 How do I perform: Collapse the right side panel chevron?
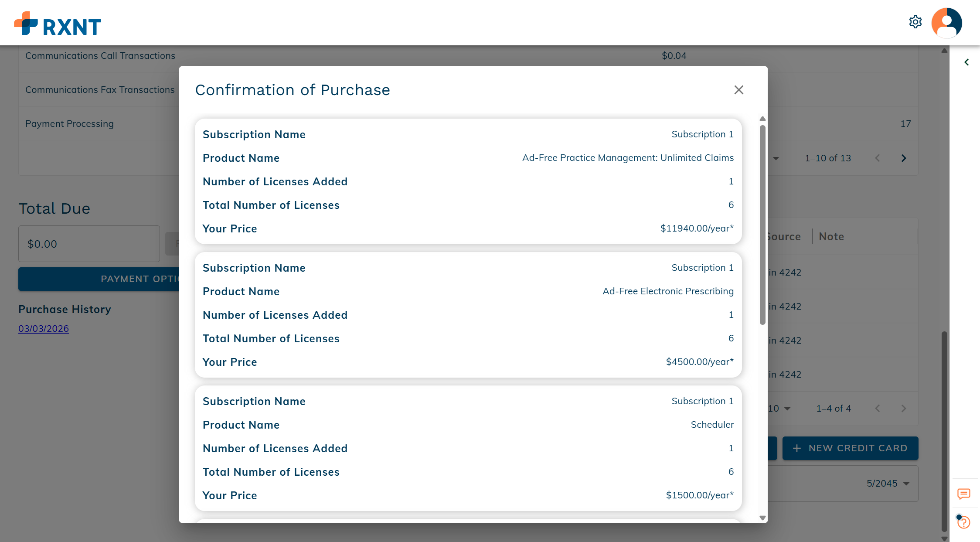click(966, 62)
